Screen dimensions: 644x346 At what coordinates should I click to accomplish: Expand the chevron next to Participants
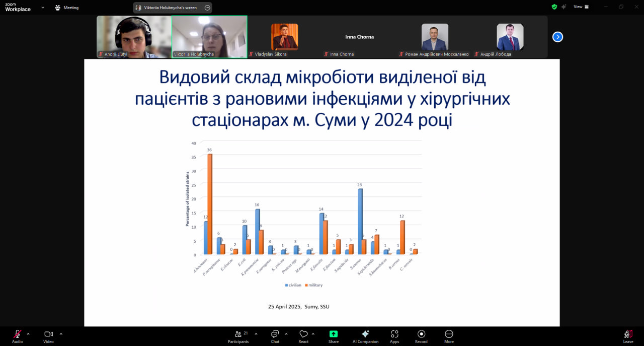tap(256, 334)
